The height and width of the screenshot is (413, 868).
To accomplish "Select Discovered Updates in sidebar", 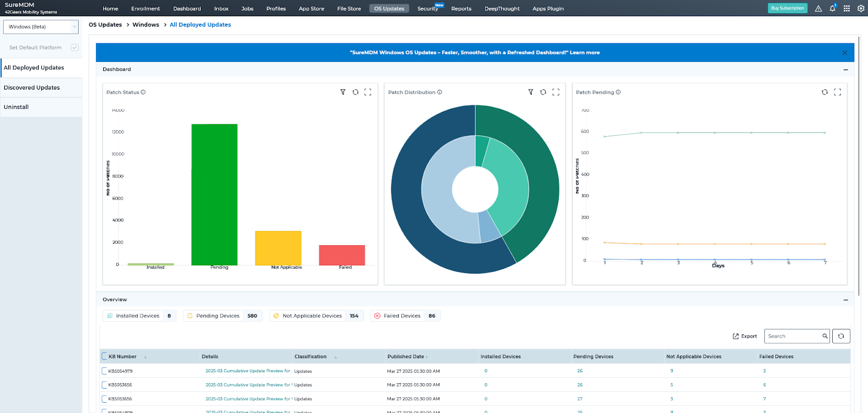I will click(41, 87).
